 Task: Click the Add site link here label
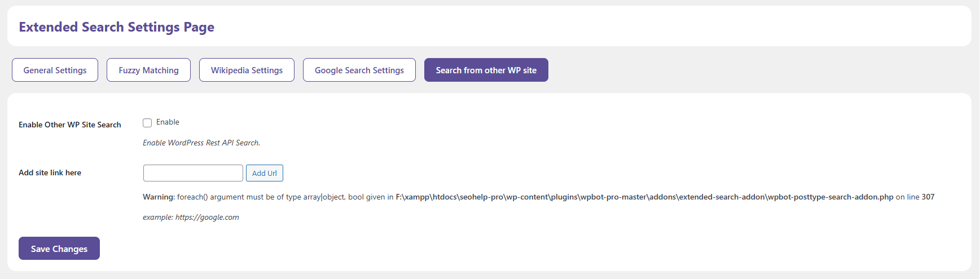click(50, 172)
